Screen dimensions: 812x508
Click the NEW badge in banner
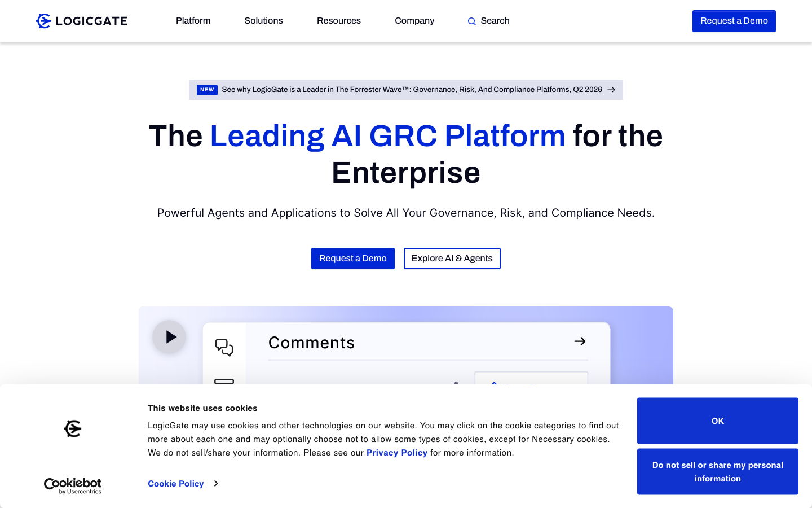pyautogui.click(x=207, y=90)
